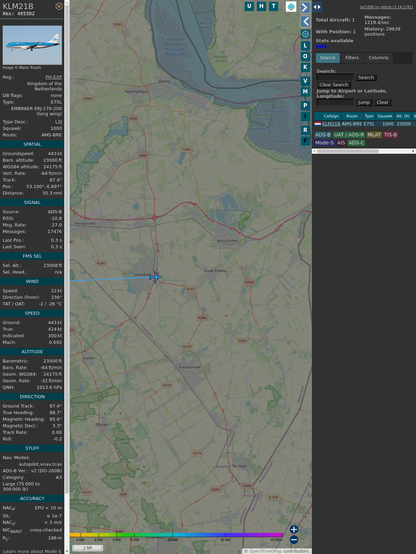This screenshot has height=554, width=416.
Task: Toggle the L map option button
Action: click(x=305, y=46)
